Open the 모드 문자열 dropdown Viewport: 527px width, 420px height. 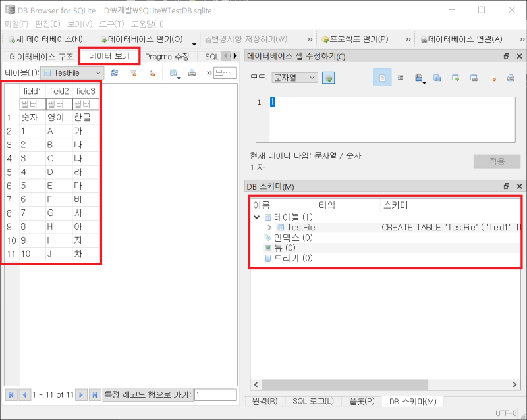[294, 78]
